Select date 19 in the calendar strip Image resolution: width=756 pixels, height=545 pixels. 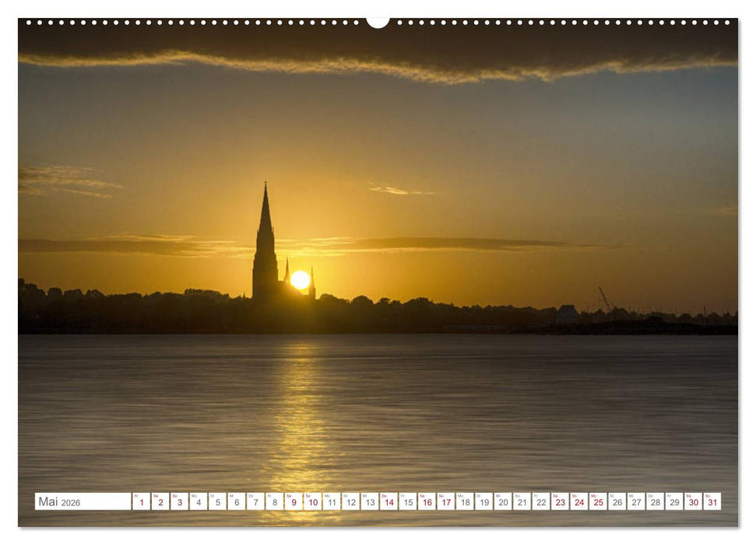(x=483, y=501)
